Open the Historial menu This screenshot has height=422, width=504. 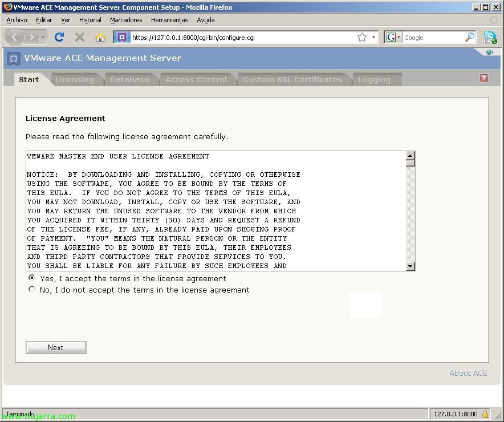90,20
